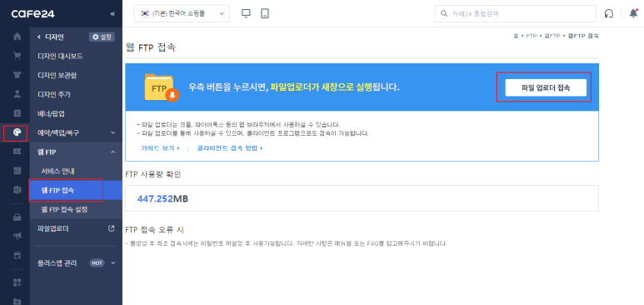This screenshot has height=305, width=644.
Task: Click the 웹 FTP 접속 page heading
Action: [x=151, y=47]
